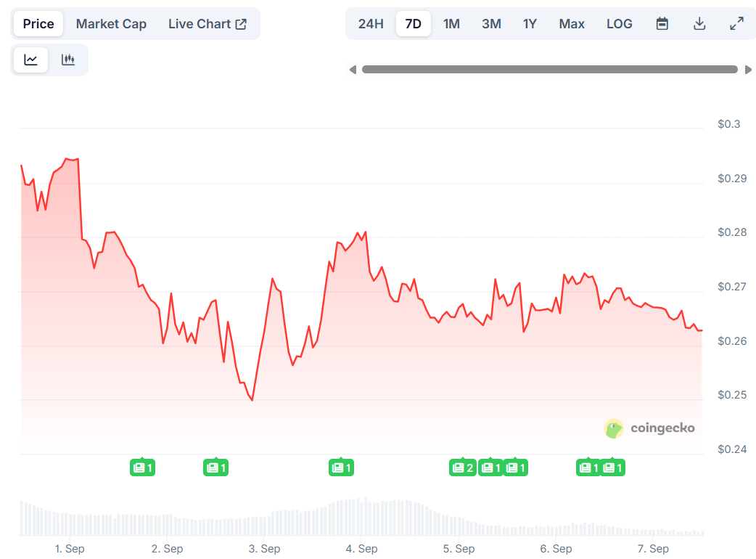Expand chart to fullscreen
The height and width of the screenshot is (559, 756).
(736, 24)
